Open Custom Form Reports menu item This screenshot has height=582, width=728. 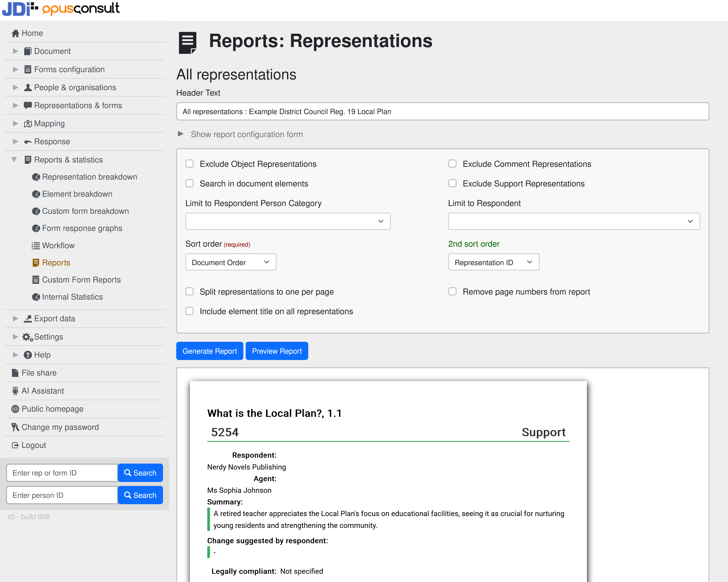click(x=81, y=280)
